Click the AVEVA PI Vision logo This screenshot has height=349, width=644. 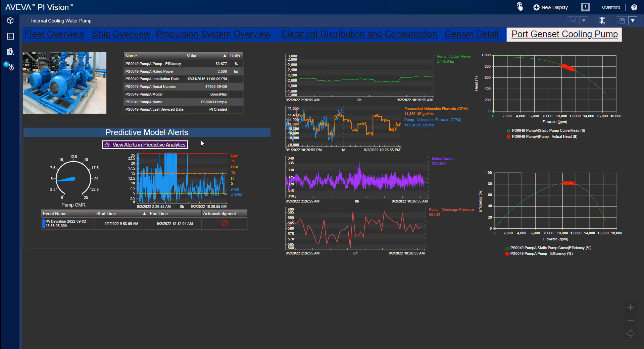pos(39,7)
